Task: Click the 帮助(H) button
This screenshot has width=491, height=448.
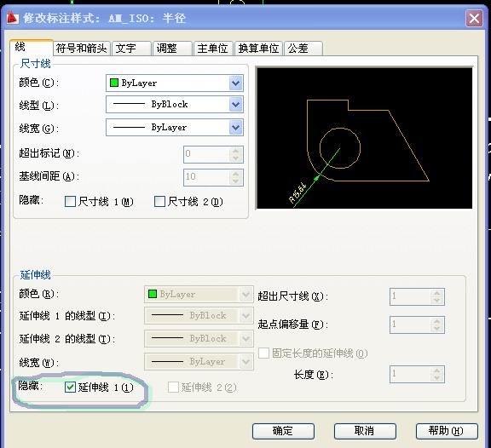Action: tap(447, 431)
